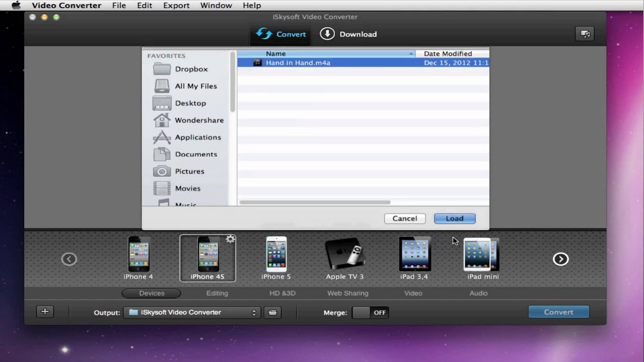This screenshot has width=644, height=362.
Task: Select the Devices format category
Action: [x=151, y=293]
